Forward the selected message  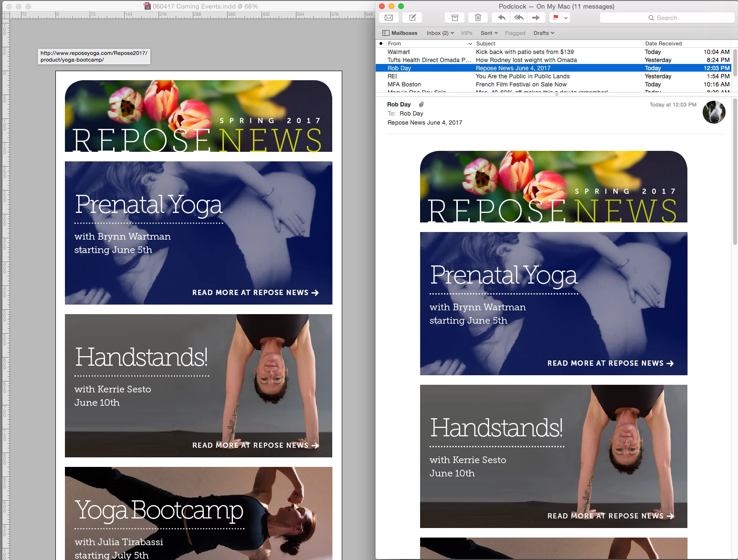(536, 18)
